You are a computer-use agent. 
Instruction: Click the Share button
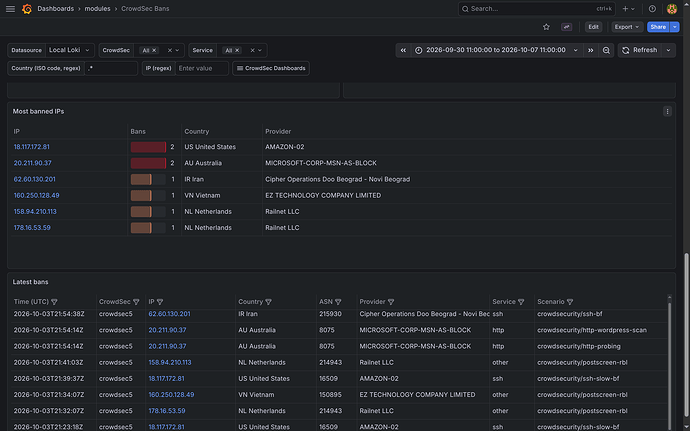pyautogui.click(x=658, y=27)
